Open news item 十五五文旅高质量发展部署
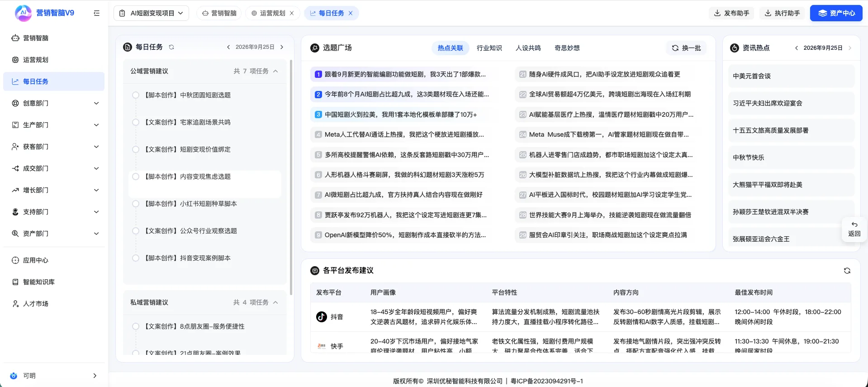This screenshot has height=387, width=868. tap(792, 130)
